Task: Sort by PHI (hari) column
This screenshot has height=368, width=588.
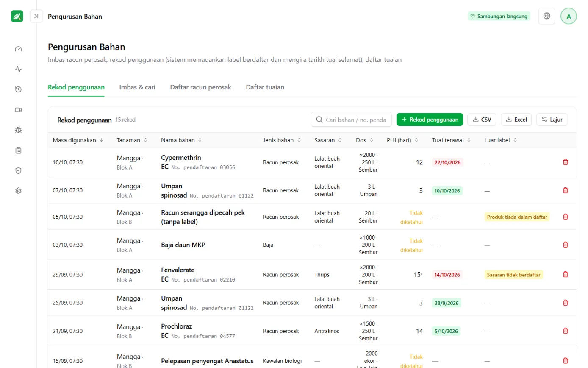Action: click(402, 140)
